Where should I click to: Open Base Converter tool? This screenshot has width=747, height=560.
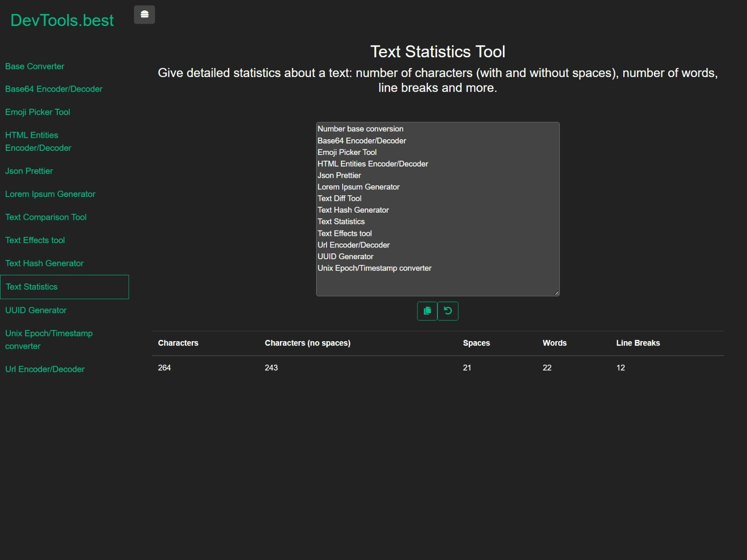34,66
